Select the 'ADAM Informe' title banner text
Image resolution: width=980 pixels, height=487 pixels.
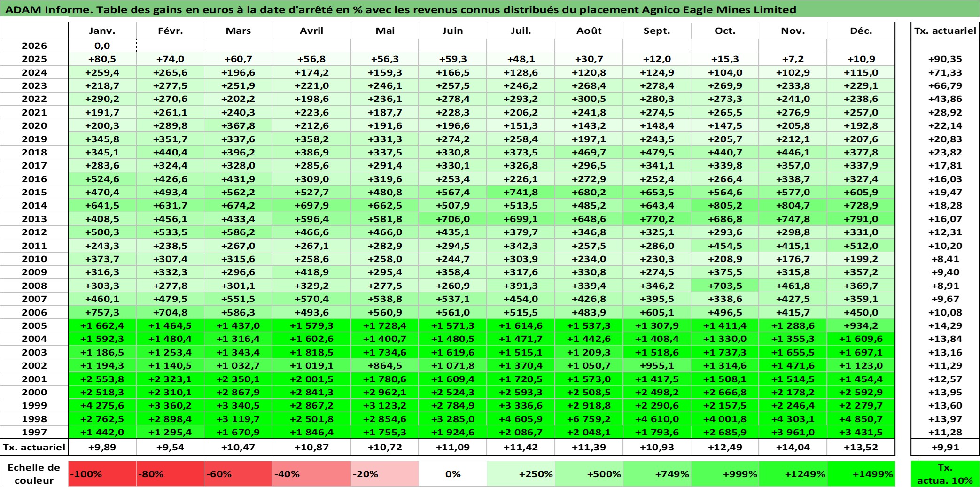click(x=401, y=9)
